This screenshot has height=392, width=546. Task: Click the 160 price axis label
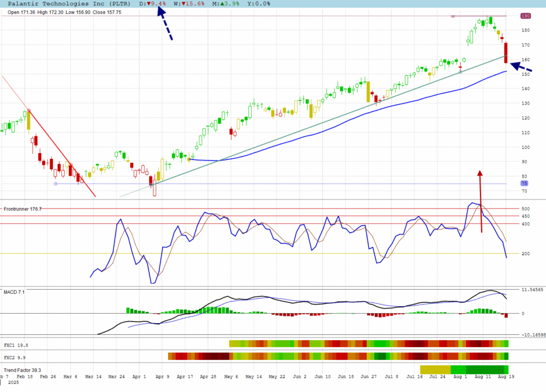tap(525, 60)
